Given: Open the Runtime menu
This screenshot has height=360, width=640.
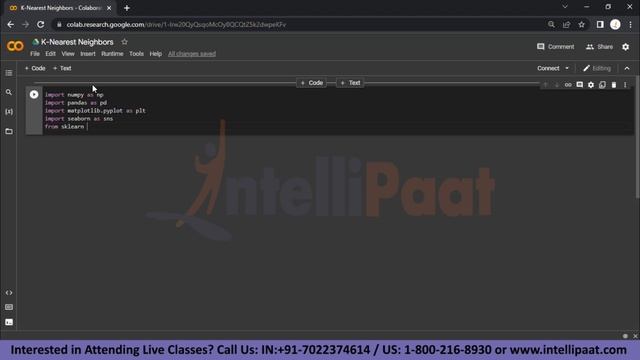Looking at the screenshot, I should [112, 54].
